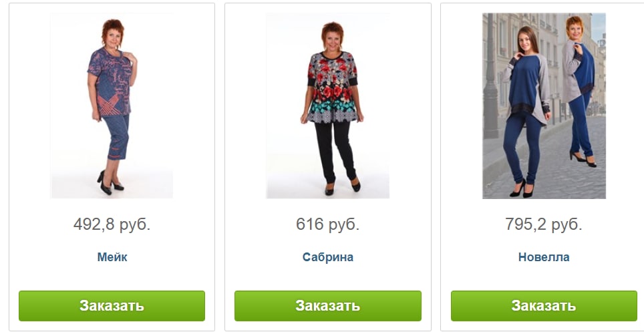This screenshot has height=332, width=644.
Task: Select the 492,8 руб. price text
Action: (112, 224)
